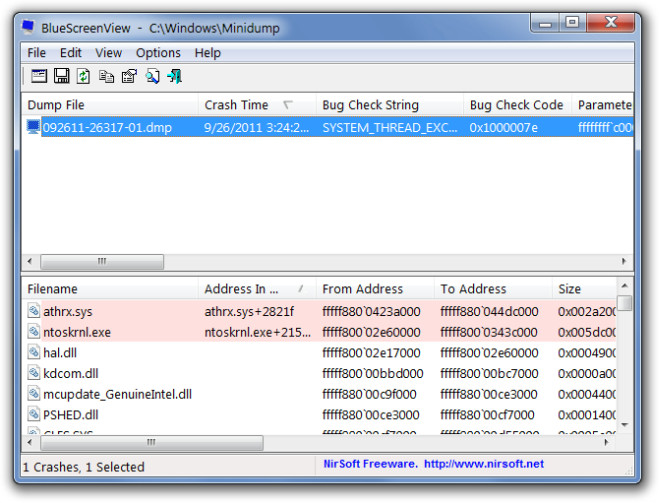
Task: Click the upper pane left scroll arrow
Action: coord(30,261)
